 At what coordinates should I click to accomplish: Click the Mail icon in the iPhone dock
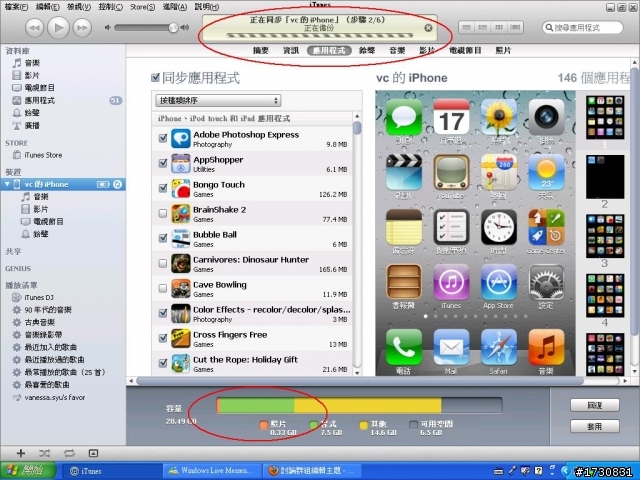point(451,347)
